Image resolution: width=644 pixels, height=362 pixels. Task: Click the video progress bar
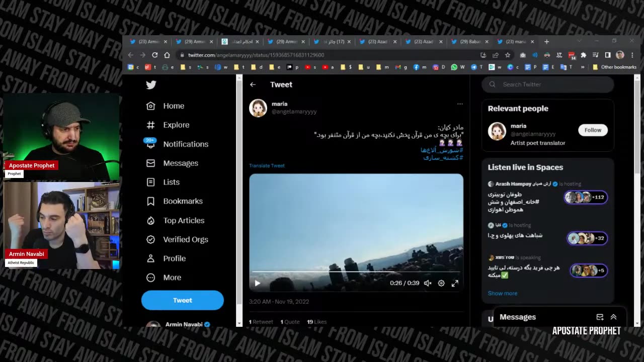[356, 272]
